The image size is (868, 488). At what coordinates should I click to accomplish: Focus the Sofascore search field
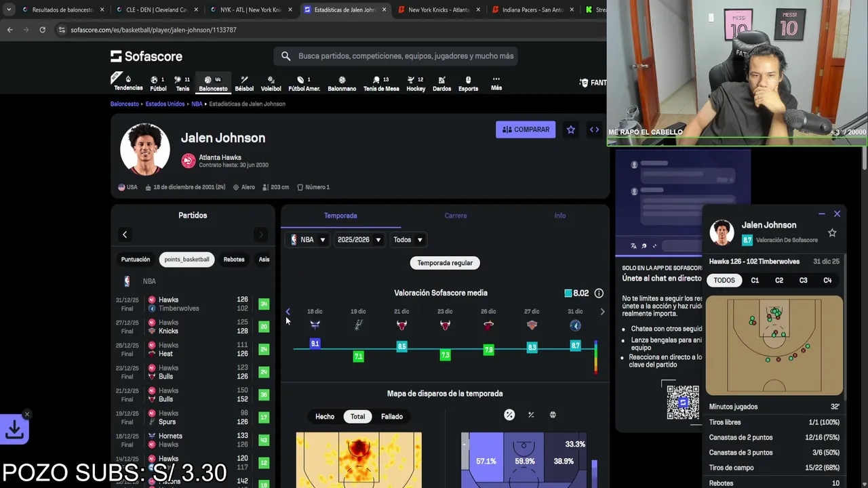point(396,56)
